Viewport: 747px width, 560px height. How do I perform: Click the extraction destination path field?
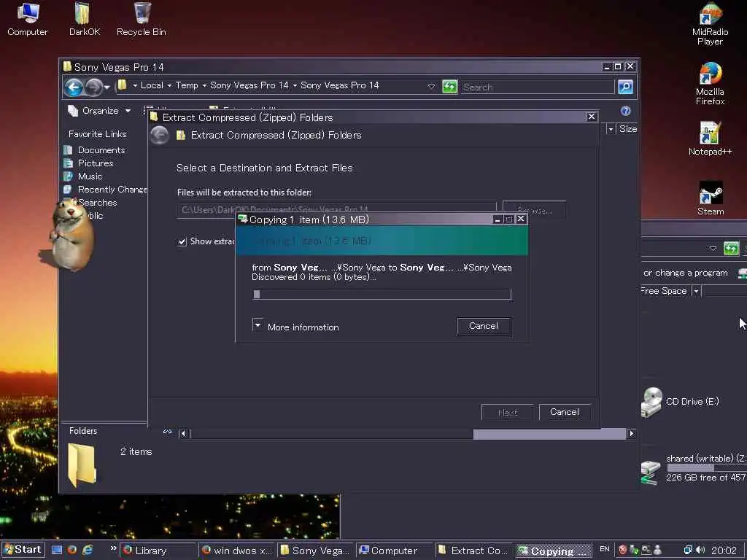click(x=337, y=210)
